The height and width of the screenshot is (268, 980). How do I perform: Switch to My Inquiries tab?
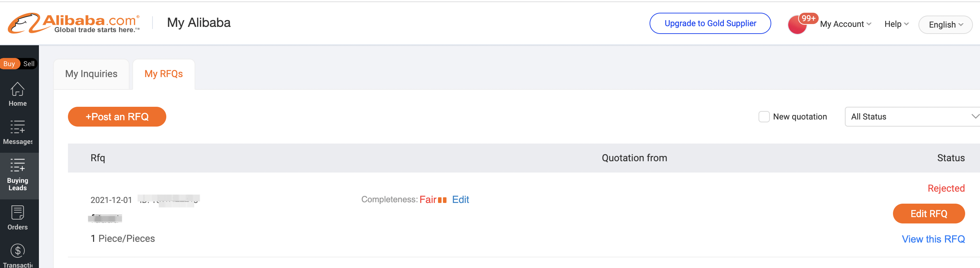[x=91, y=74]
